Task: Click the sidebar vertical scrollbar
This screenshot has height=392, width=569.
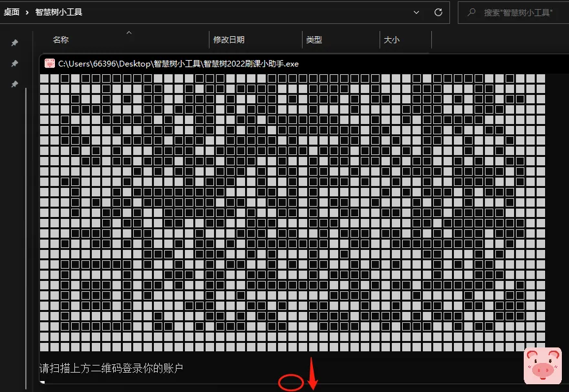Action: 26,238
